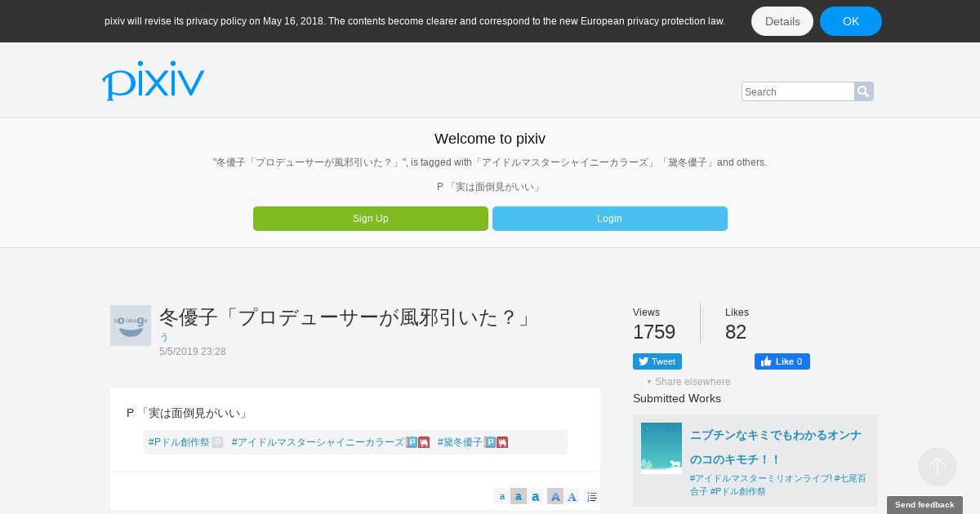Choose the serif font style
The width and height of the screenshot is (980, 514).
tap(572, 496)
